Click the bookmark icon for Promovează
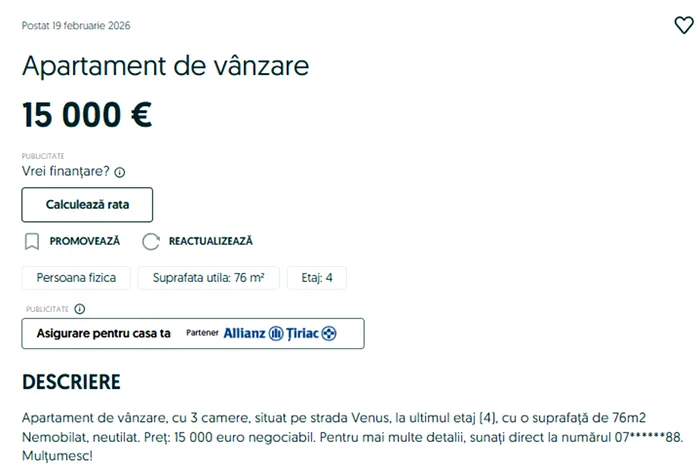Screen dimensions: 700x473 point(32,241)
